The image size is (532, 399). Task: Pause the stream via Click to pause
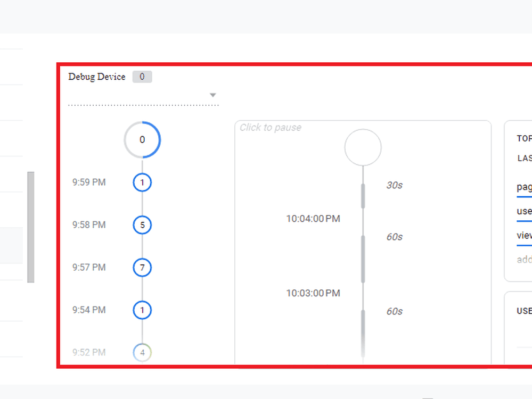(271, 128)
